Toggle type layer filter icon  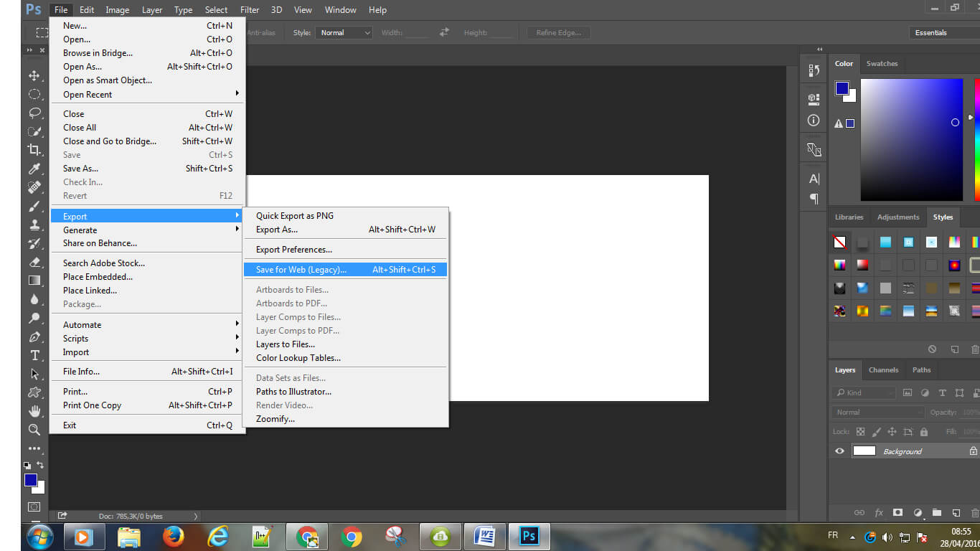click(942, 392)
